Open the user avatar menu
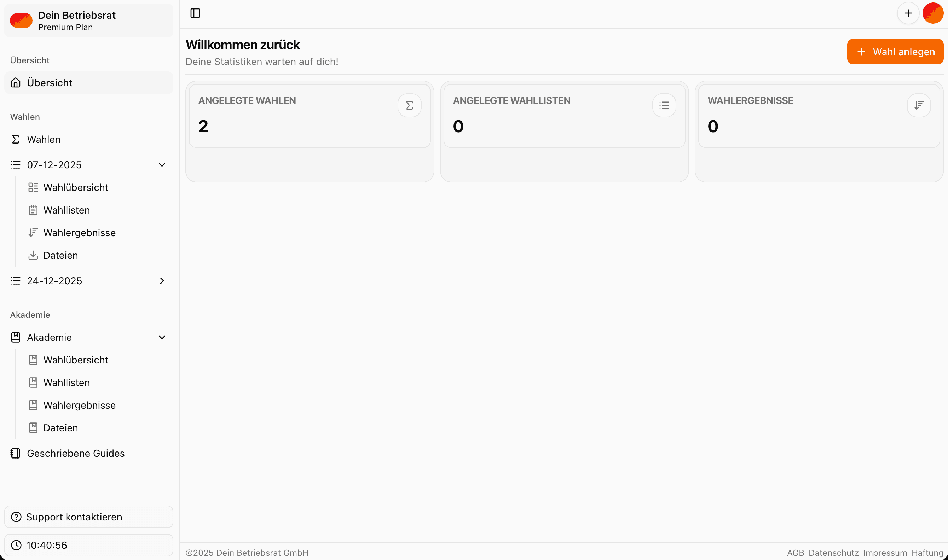Image resolution: width=948 pixels, height=560 pixels. [933, 13]
